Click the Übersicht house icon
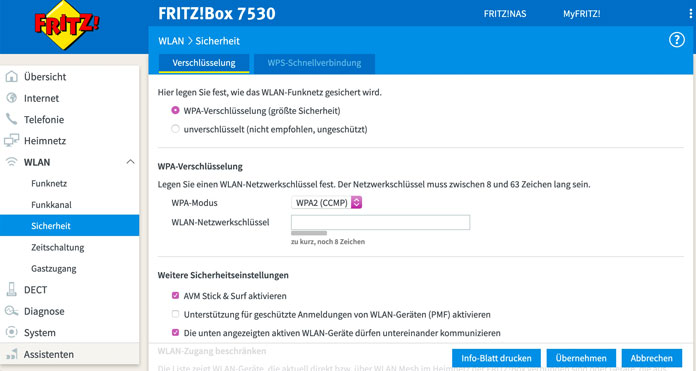This screenshot has height=371, width=696. point(12,76)
